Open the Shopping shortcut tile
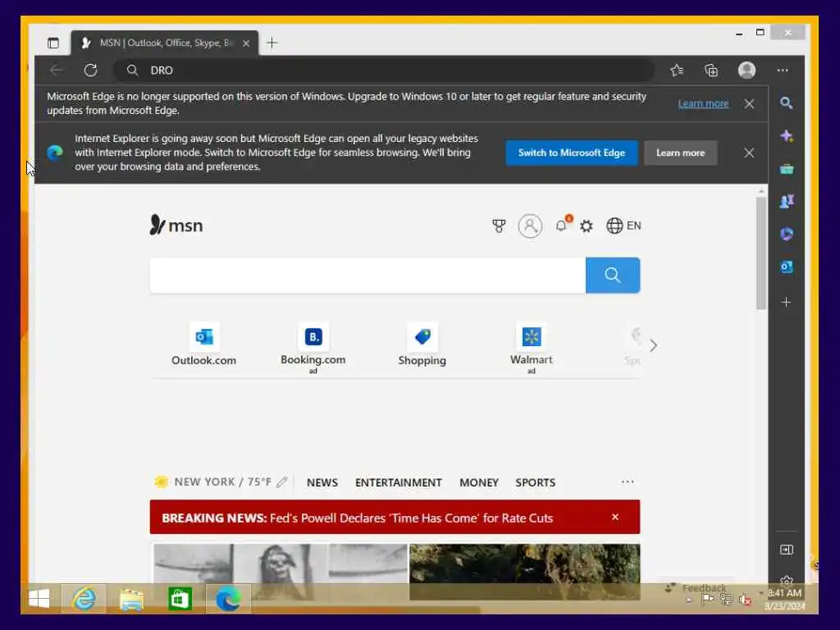 click(x=422, y=345)
